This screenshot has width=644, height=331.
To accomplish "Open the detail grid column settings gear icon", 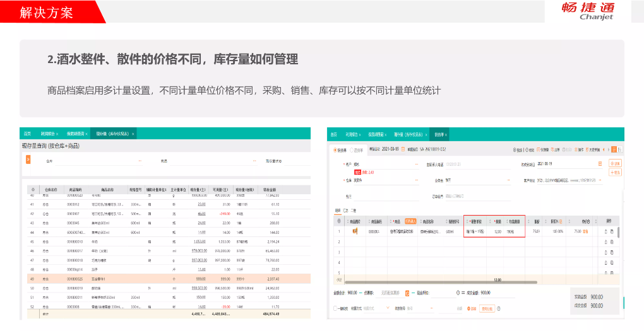I will (339, 221).
